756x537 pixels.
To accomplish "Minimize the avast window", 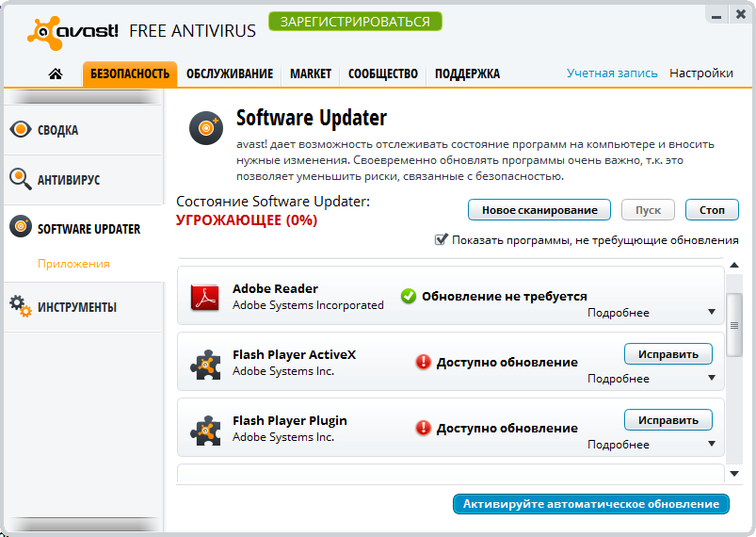I will click(x=716, y=16).
